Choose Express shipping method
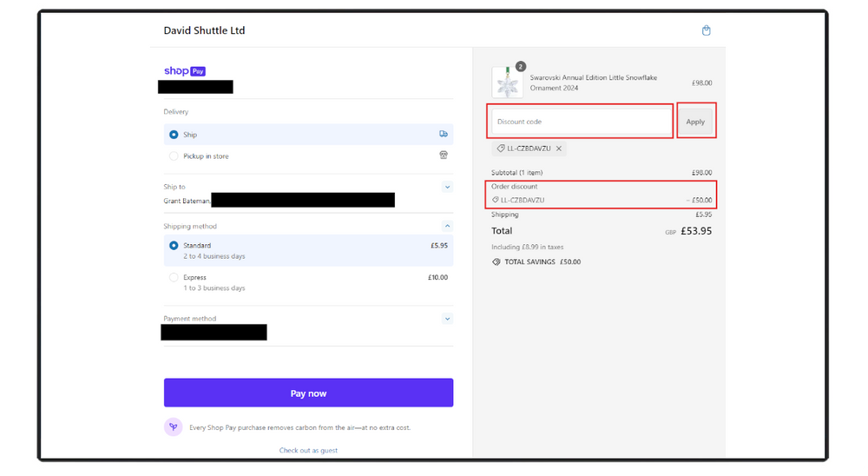The image size is (868, 476). point(174,278)
